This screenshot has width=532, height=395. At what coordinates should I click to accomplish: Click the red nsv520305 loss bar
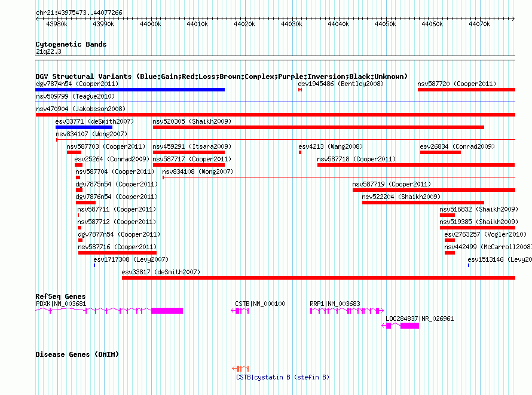(x=318, y=127)
